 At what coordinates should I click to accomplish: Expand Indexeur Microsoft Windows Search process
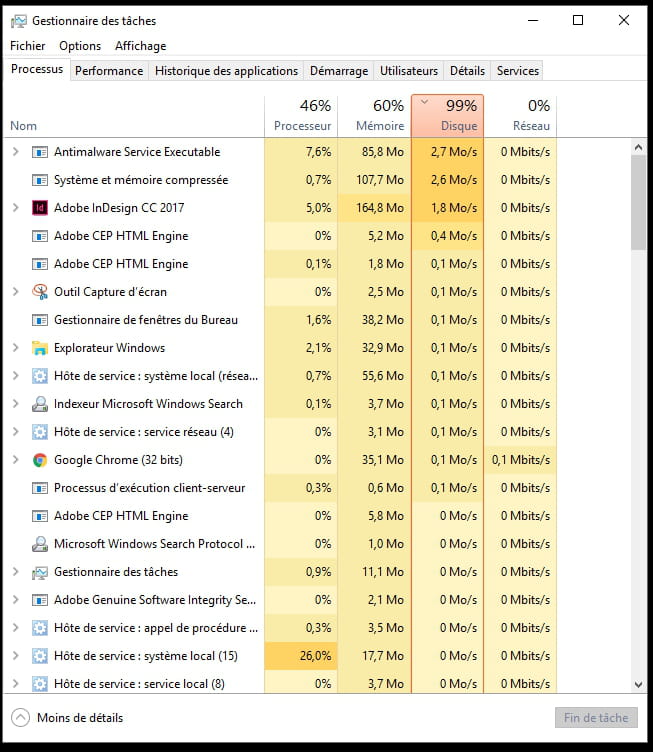pos(15,404)
